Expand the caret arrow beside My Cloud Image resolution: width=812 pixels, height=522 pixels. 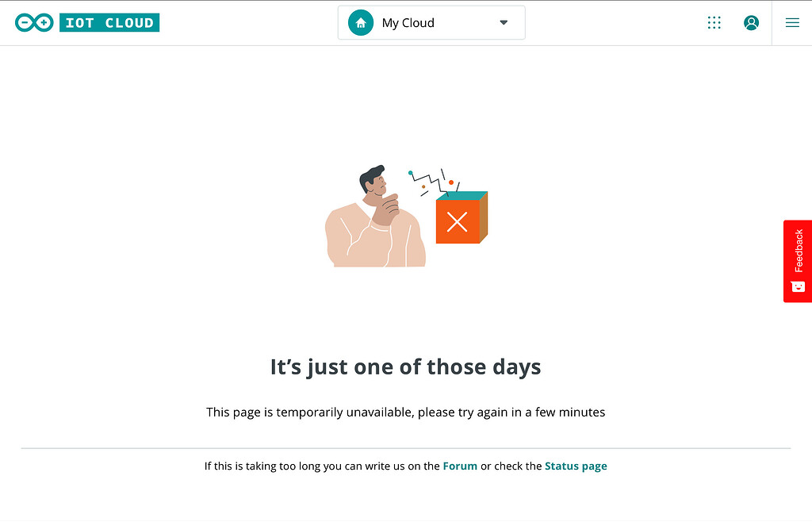tap(504, 23)
